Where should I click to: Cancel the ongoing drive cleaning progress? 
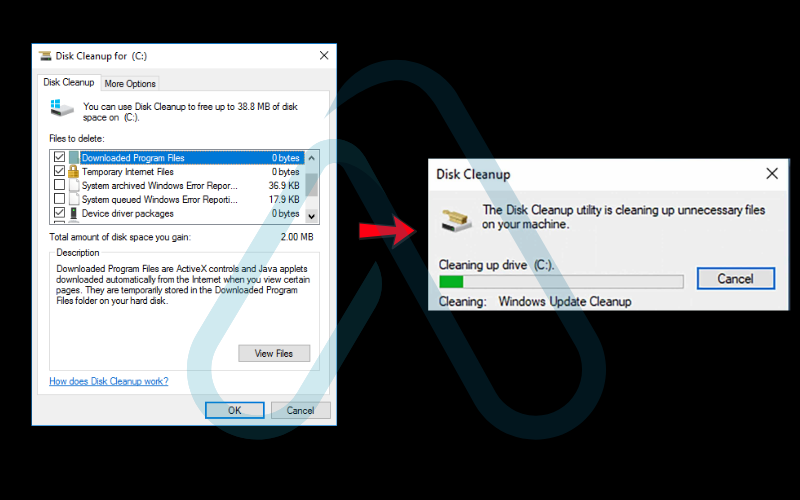[x=736, y=279]
